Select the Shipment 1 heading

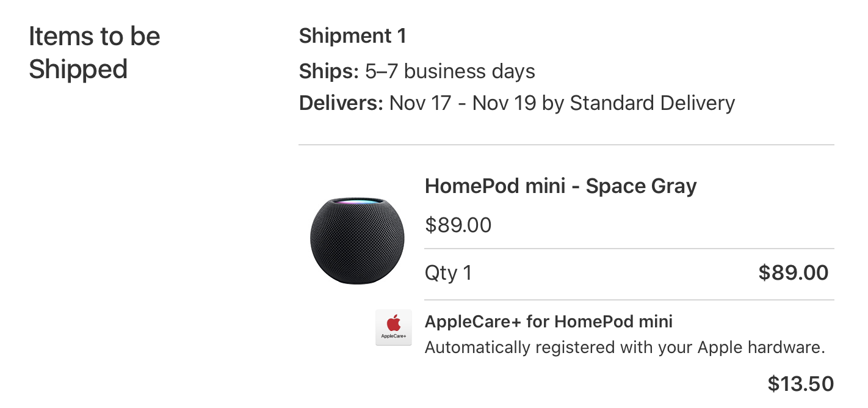pyautogui.click(x=352, y=36)
